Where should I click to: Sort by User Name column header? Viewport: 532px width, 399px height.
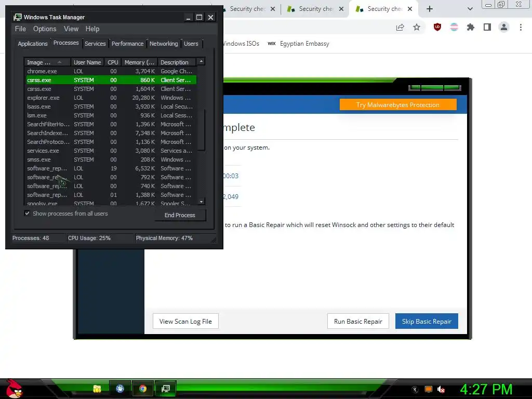click(87, 62)
